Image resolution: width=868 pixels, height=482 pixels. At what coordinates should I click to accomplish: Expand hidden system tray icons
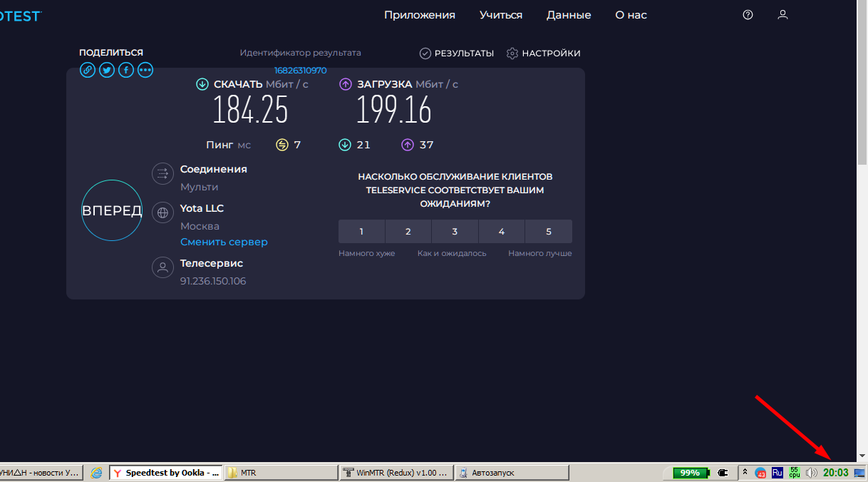pyautogui.click(x=745, y=472)
